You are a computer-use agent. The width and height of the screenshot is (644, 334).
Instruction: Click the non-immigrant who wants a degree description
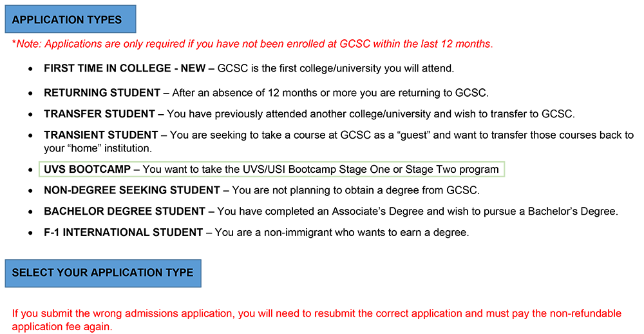point(341,232)
